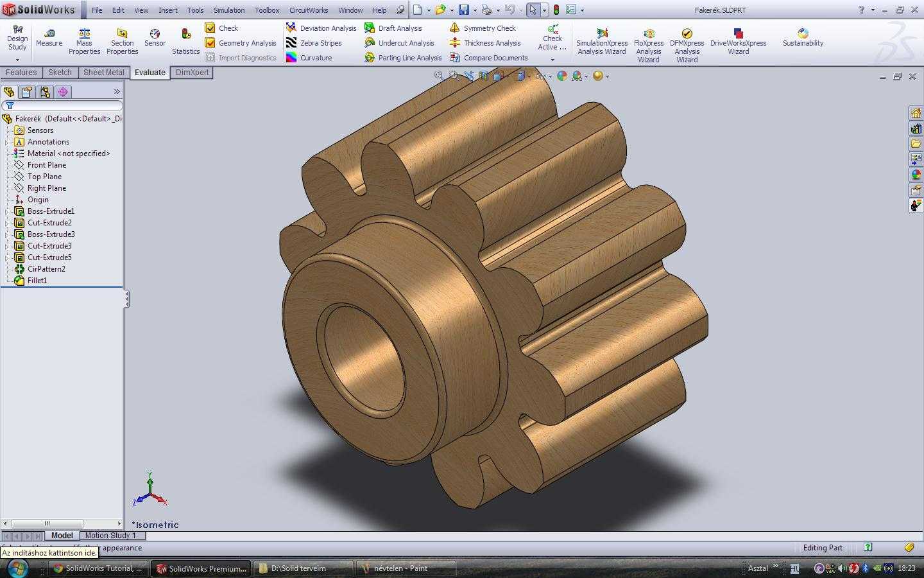Expand the Cut-Extrude5 feature
The width and height of the screenshot is (924, 578).
7,258
